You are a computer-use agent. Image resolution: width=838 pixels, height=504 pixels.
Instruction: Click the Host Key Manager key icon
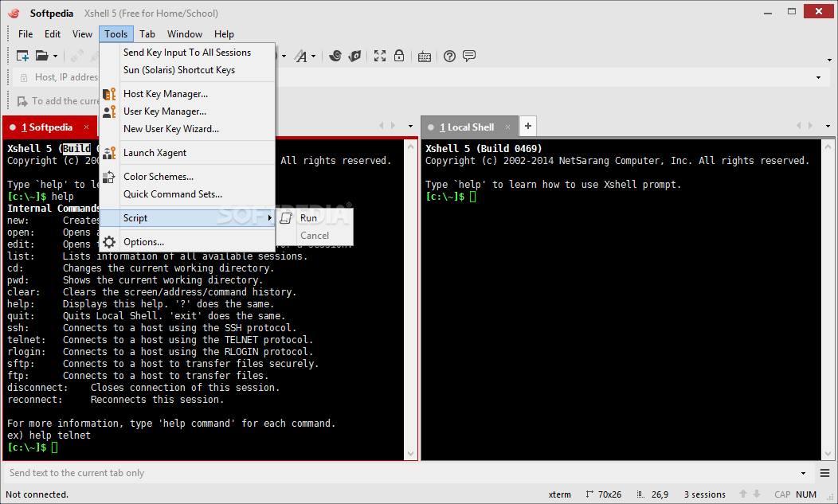tap(109, 94)
